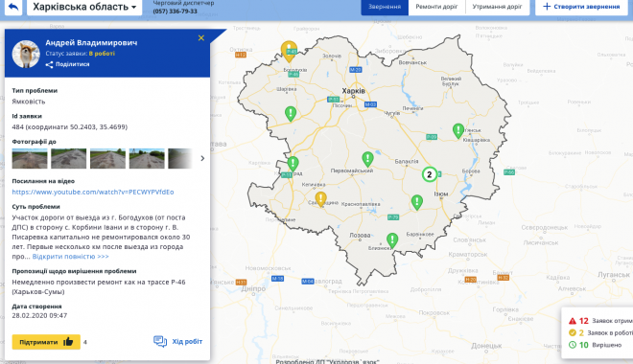Switch to the Ремонти доріг tab
This screenshot has width=633, height=364.
[x=436, y=7]
